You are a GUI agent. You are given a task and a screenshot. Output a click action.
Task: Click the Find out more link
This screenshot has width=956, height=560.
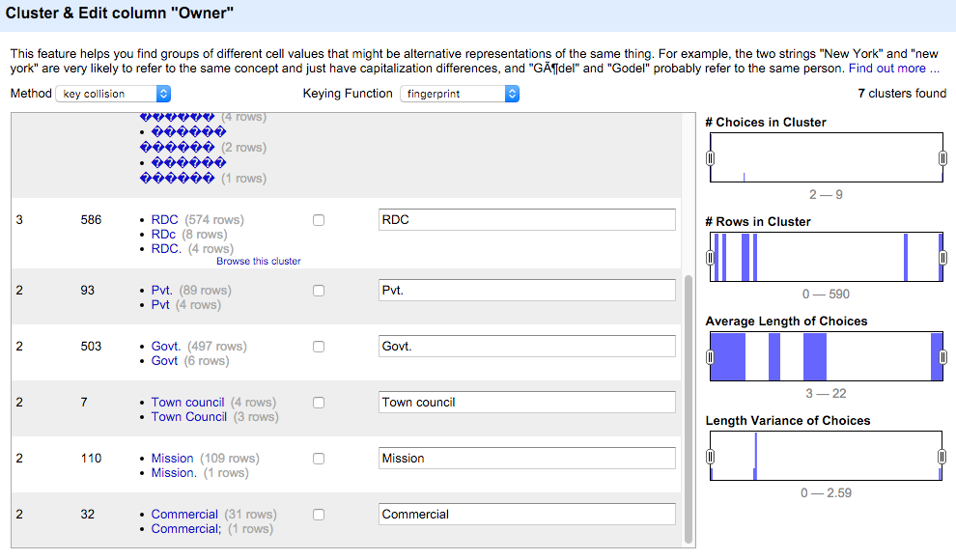pyautogui.click(x=893, y=69)
